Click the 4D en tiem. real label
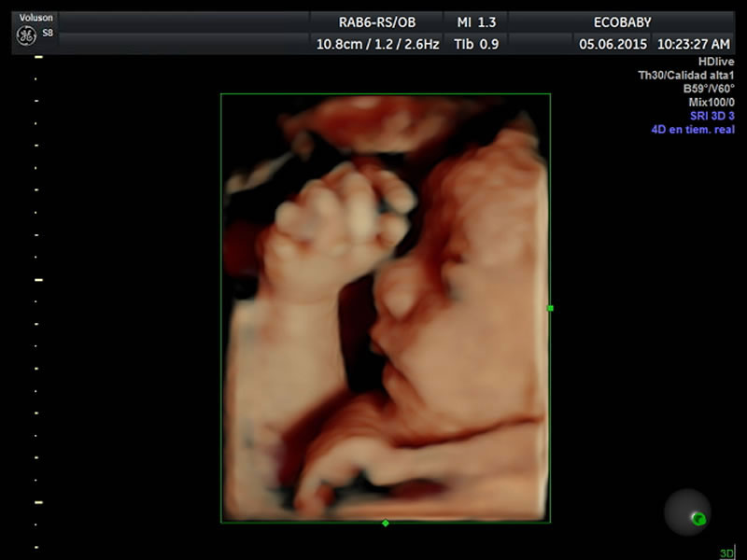747x560 pixels. pos(693,130)
